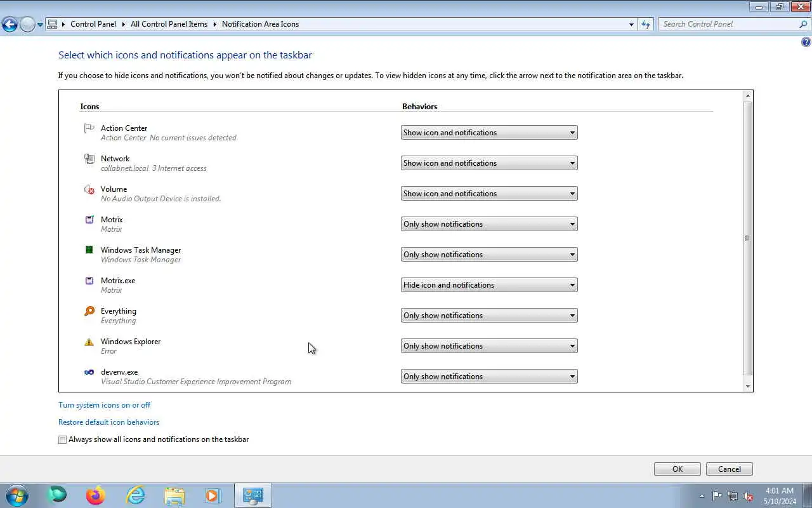This screenshot has width=812, height=508.
Task: Click Control Panel in the breadcrumb
Action: [93, 24]
